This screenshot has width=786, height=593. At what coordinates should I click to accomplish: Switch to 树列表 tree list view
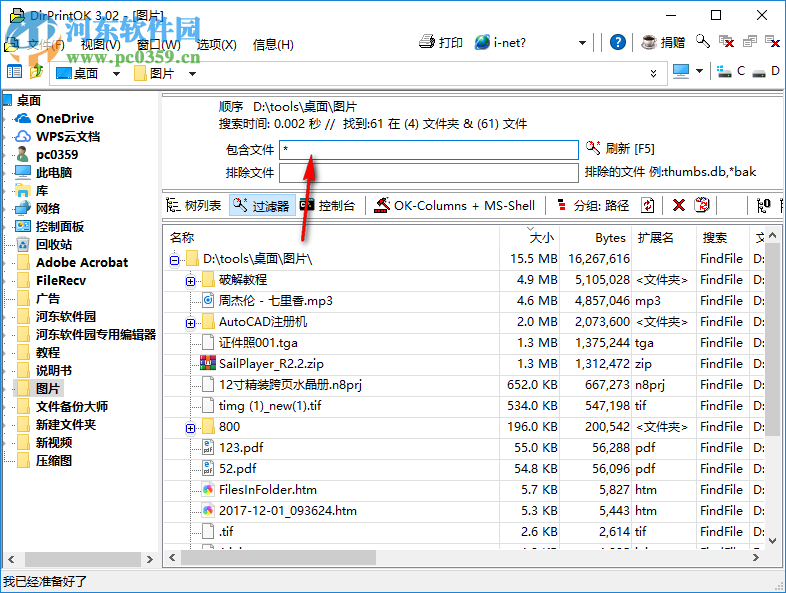[x=193, y=206]
